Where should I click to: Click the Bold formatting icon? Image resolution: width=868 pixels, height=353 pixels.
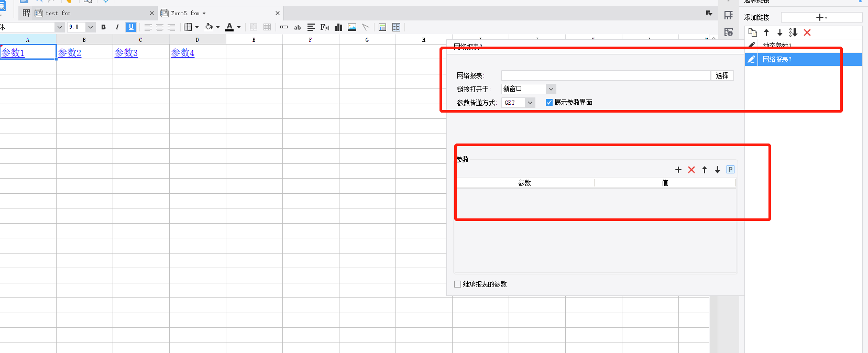click(x=103, y=27)
